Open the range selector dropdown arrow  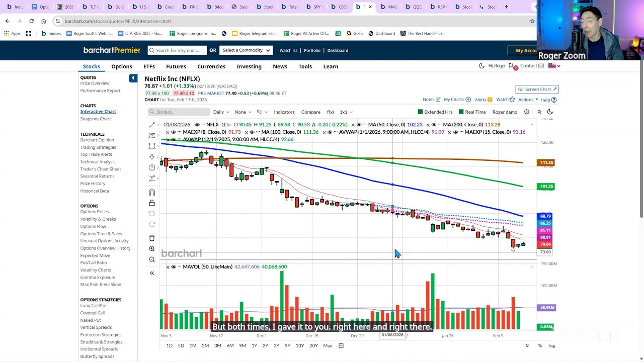(x=527, y=346)
